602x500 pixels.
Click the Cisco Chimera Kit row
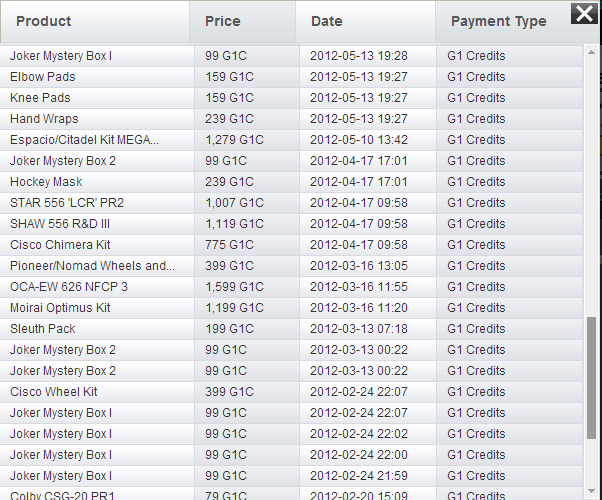coord(60,245)
